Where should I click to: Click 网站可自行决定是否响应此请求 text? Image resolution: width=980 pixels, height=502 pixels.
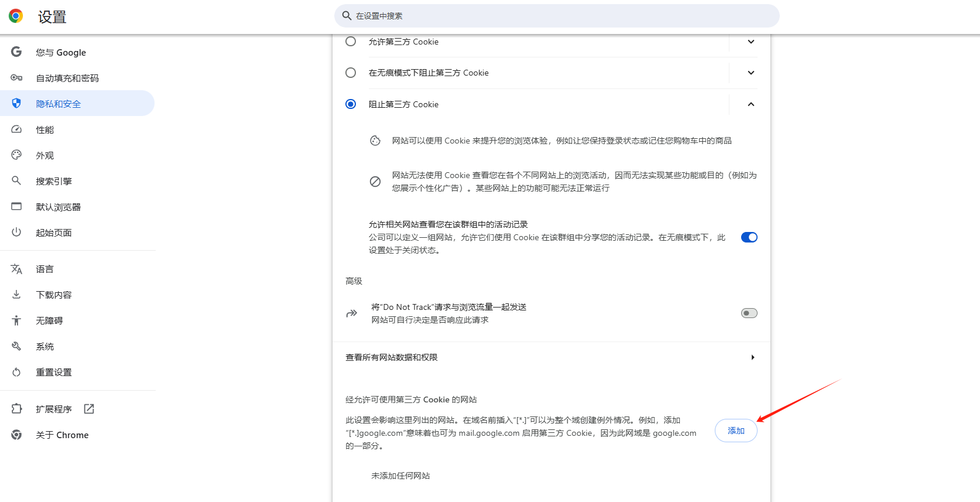click(x=430, y=320)
